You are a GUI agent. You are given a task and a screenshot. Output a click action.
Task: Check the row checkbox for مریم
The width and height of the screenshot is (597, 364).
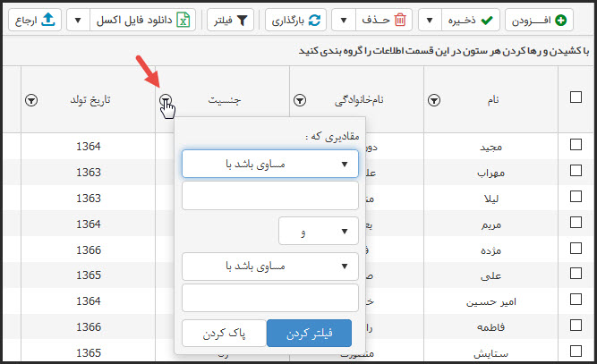point(576,222)
